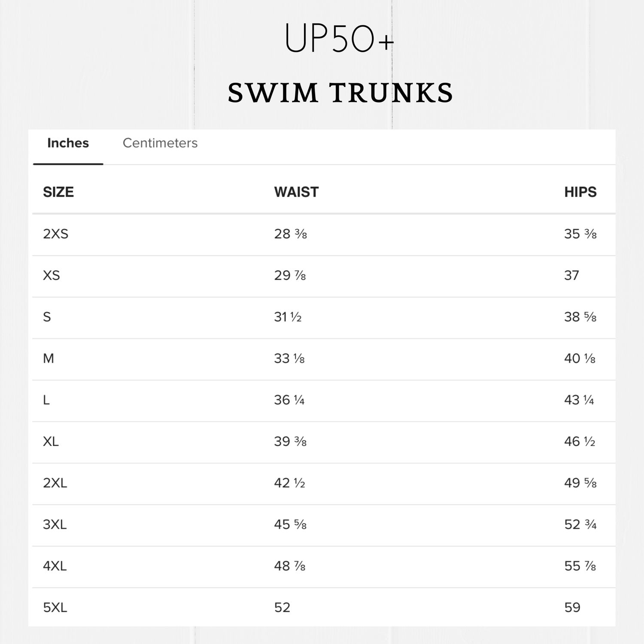Click the SIZE column header
The image size is (644, 644).
click(58, 192)
